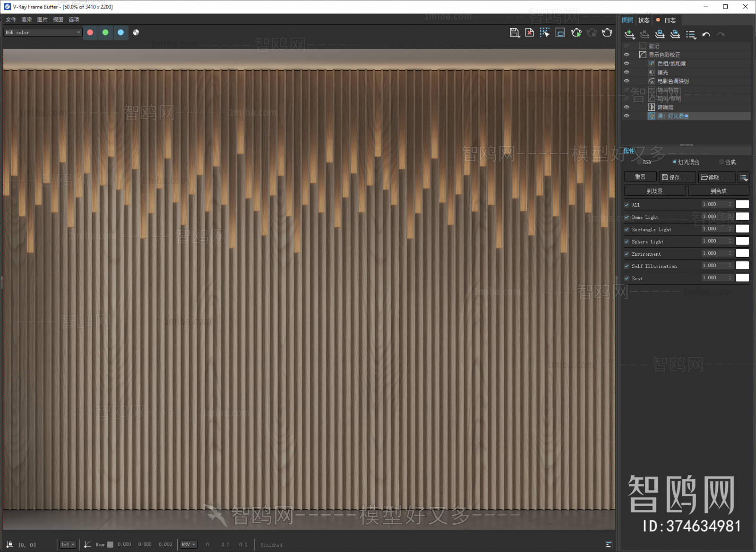This screenshot has height=552, width=756.
Task: Hide the 源: 灯光混合 layer
Action: pos(627,116)
